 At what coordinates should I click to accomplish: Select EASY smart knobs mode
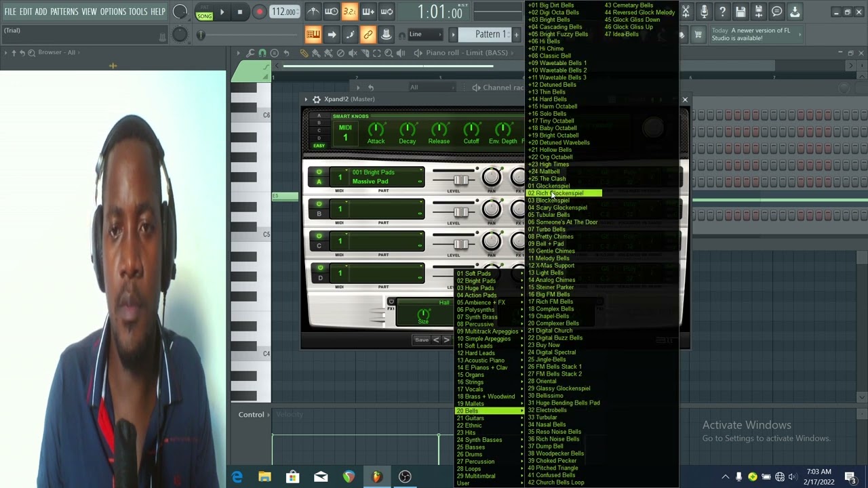pyautogui.click(x=319, y=146)
